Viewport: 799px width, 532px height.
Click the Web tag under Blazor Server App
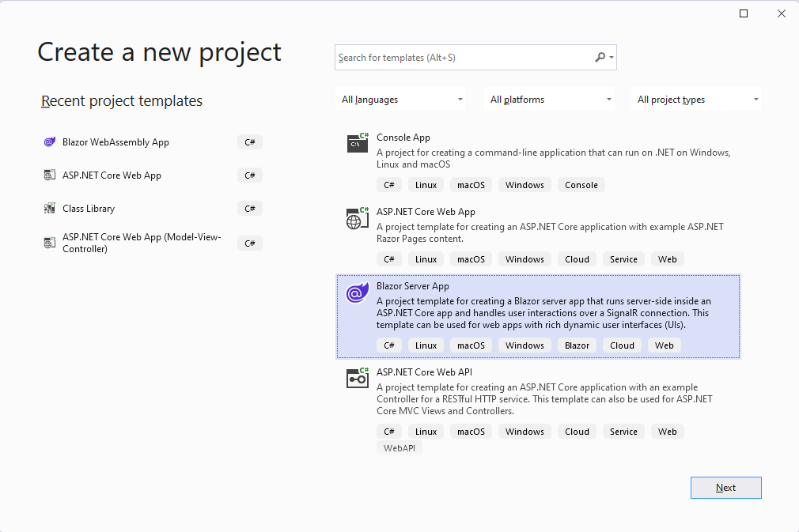tap(664, 345)
